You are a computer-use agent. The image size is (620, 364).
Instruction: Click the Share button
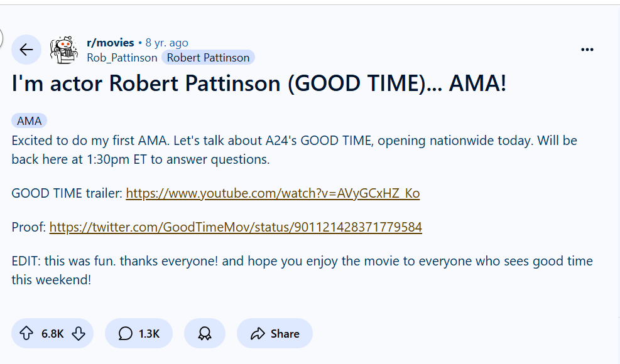tap(275, 333)
